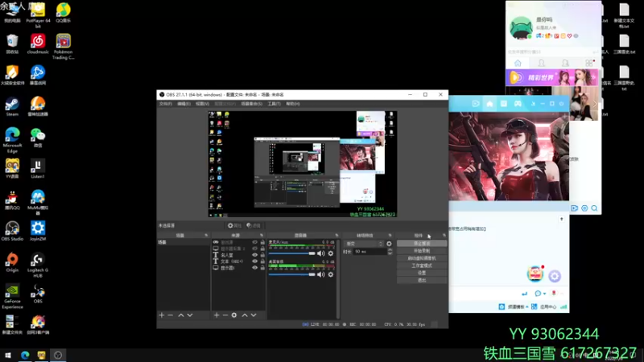Open the 编辑(E) menu in OBS
Screen dimensions: 644x362
[x=184, y=104]
